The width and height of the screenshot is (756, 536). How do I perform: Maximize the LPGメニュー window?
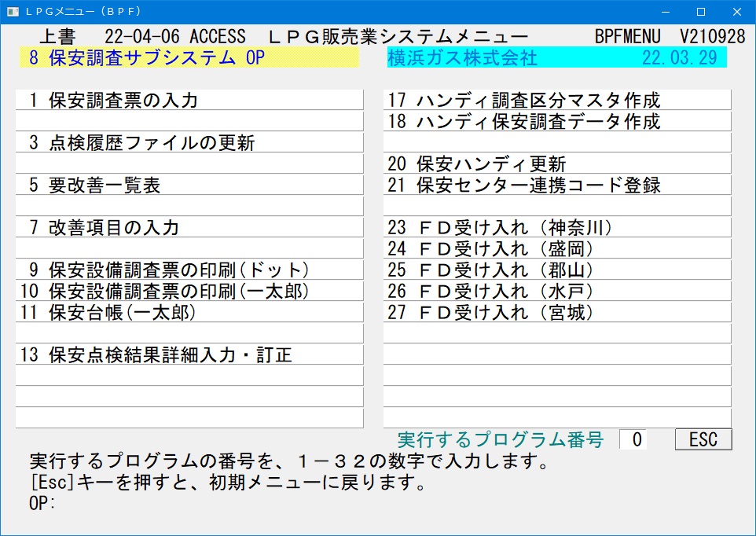701,12
